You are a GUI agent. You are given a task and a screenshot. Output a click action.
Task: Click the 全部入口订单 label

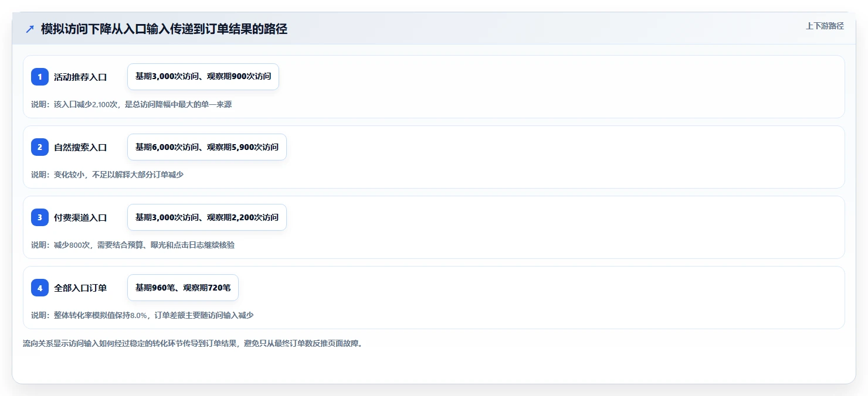(x=80, y=288)
